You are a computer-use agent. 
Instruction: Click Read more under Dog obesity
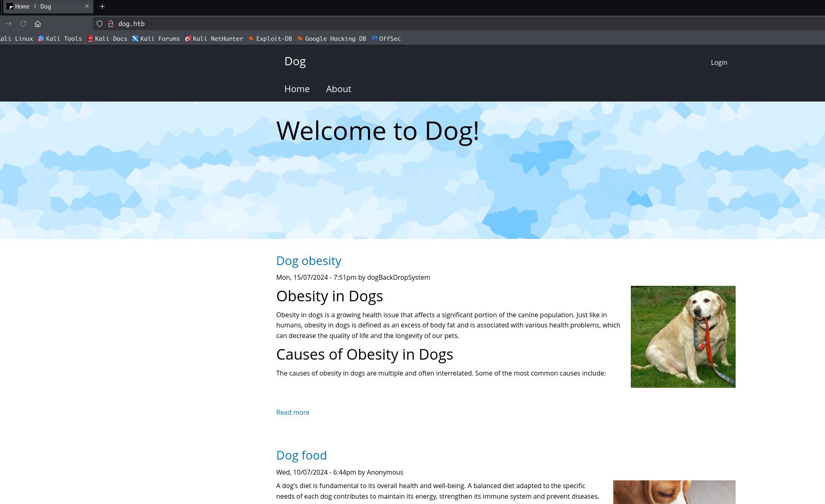(293, 412)
